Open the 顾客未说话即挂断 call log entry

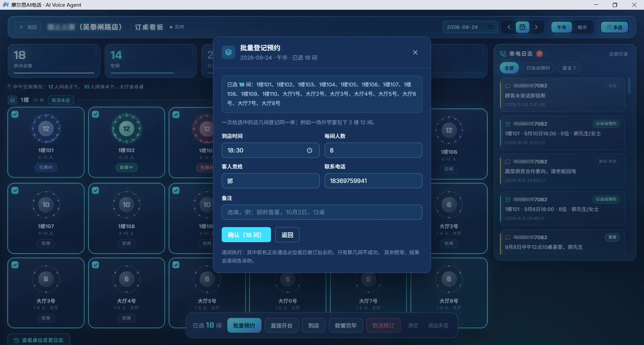tap(562, 95)
